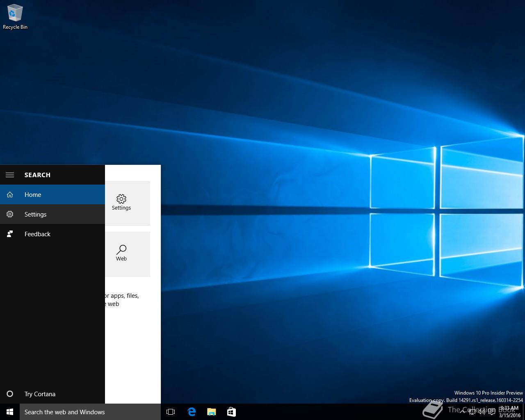The height and width of the screenshot is (420, 525).
Task: Open the Recycle Bin desktop icon
Action: point(15,17)
